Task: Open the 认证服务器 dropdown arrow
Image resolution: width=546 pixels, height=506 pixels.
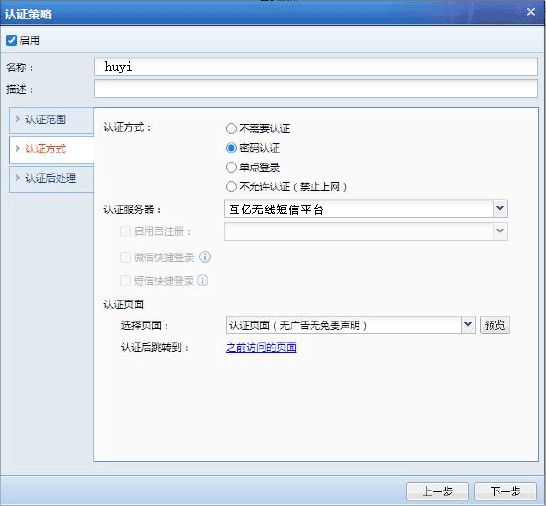Action: click(x=500, y=209)
